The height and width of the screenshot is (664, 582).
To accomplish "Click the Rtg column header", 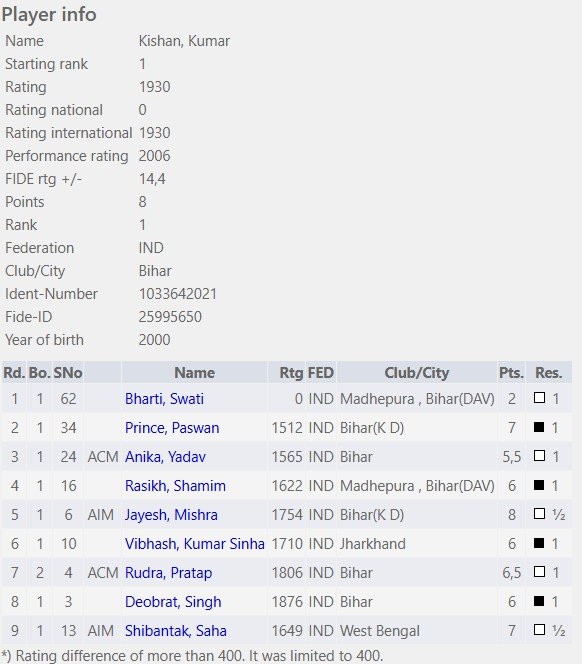I will pos(291,373).
